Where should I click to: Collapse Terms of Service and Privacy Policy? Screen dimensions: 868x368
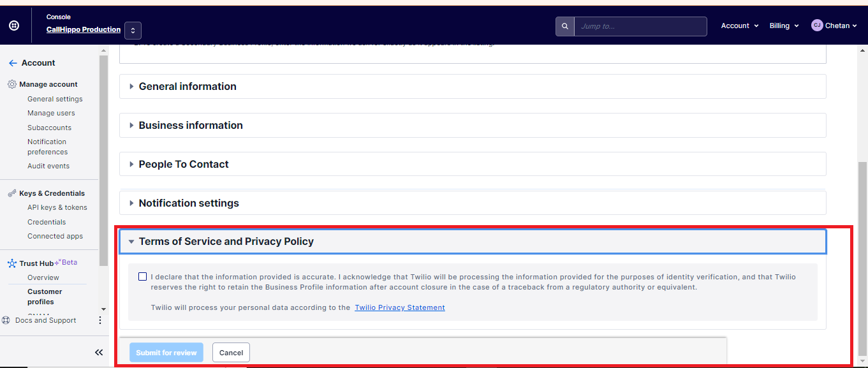(473, 242)
